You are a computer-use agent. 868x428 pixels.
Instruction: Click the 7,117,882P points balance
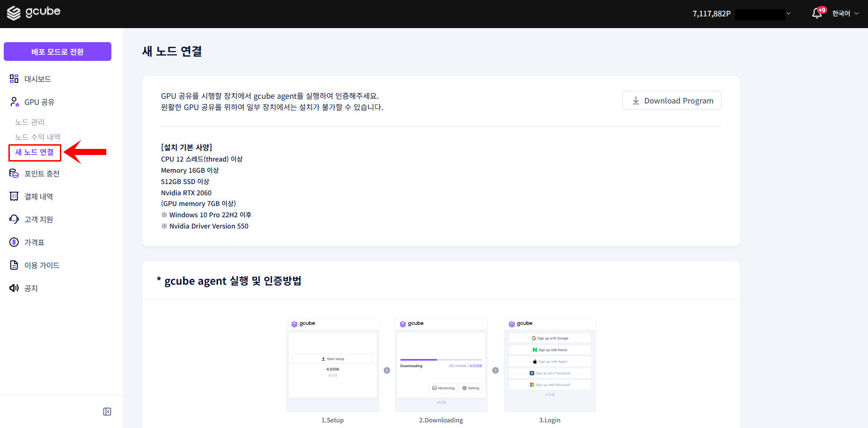tap(711, 14)
